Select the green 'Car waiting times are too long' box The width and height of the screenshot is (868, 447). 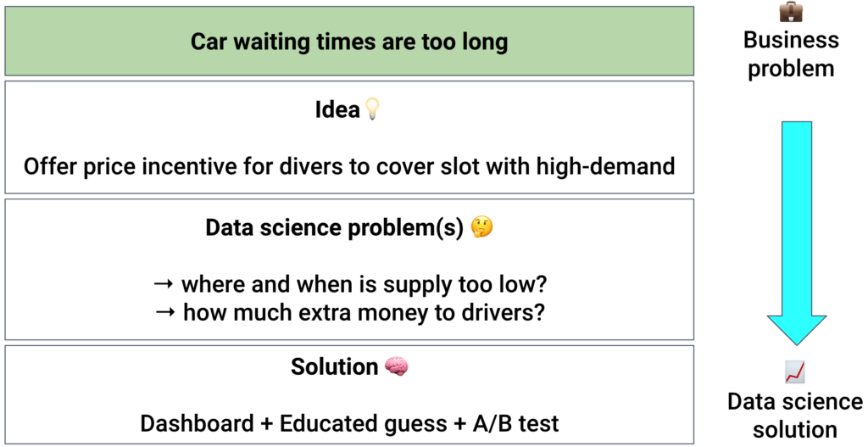pyautogui.click(x=348, y=42)
